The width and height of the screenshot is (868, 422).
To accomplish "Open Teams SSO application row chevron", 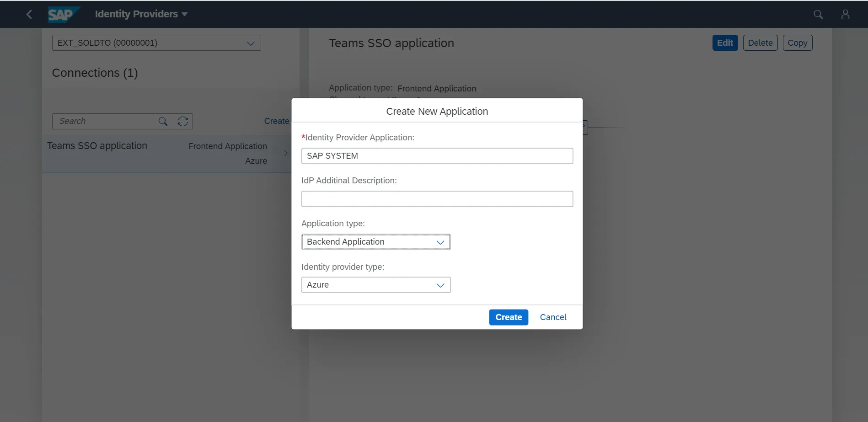I will click(x=286, y=153).
